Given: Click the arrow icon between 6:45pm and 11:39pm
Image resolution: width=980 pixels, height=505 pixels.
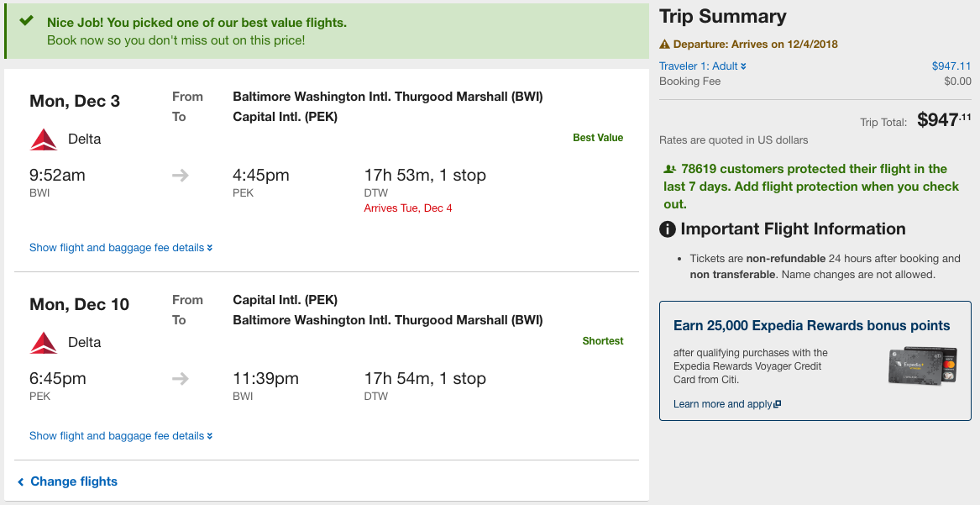Looking at the screenshot, I should pyautogui.click(x=181, y=379).
